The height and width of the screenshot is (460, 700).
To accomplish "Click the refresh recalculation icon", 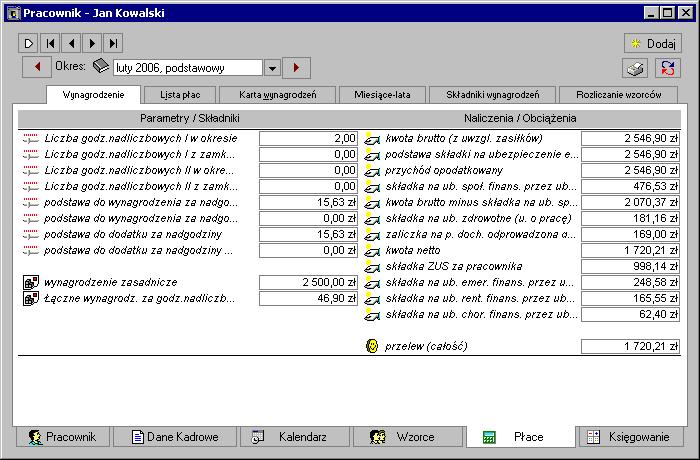I will (668, 68).
